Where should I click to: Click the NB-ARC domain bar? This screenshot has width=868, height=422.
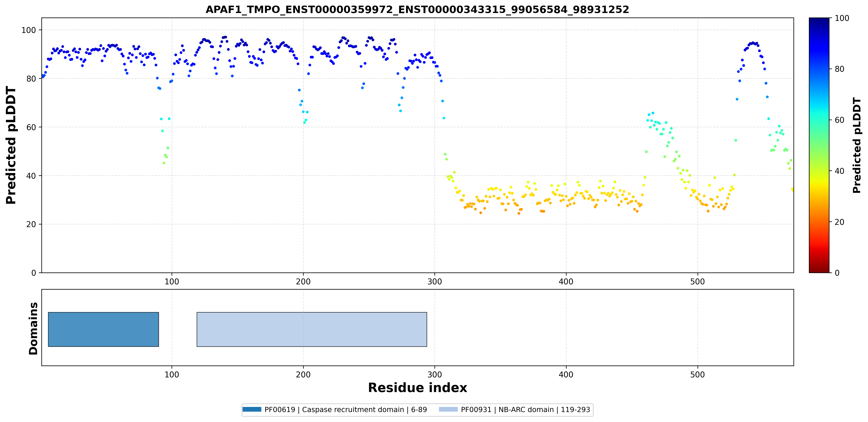pos(312,329)
